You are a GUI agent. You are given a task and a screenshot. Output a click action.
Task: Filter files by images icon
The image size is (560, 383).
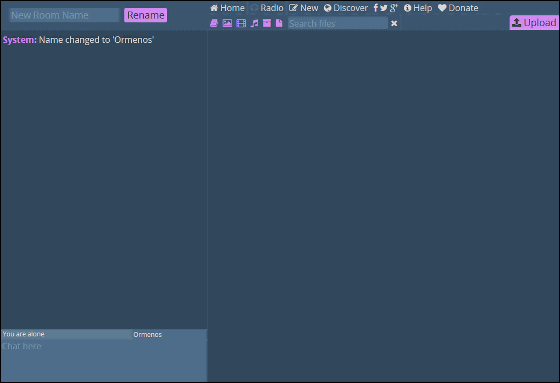227,23
